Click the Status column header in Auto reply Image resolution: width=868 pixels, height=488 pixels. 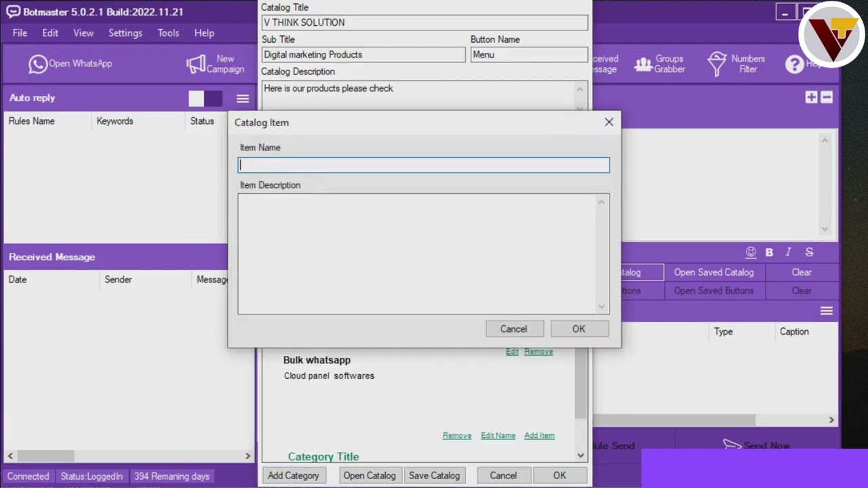coord(202,121)
